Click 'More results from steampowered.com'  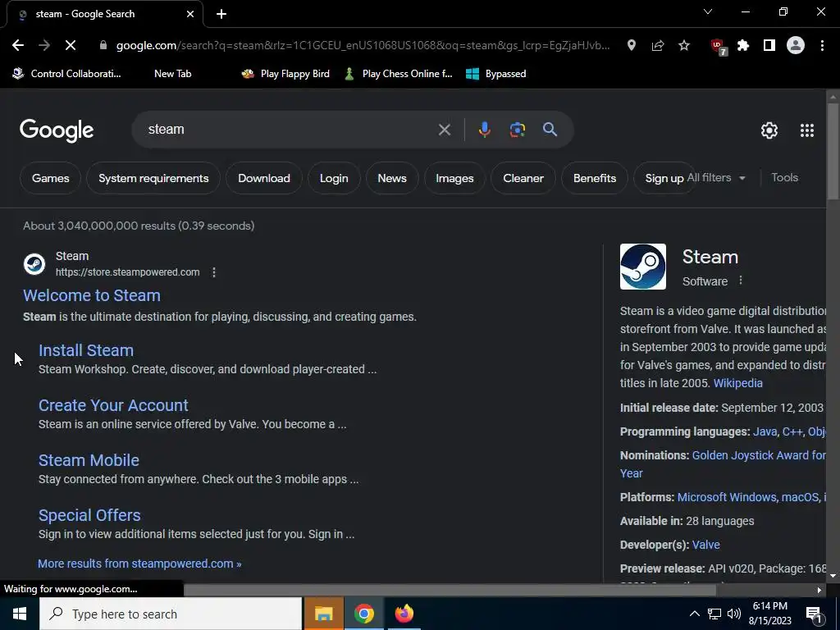pos(139,564)
